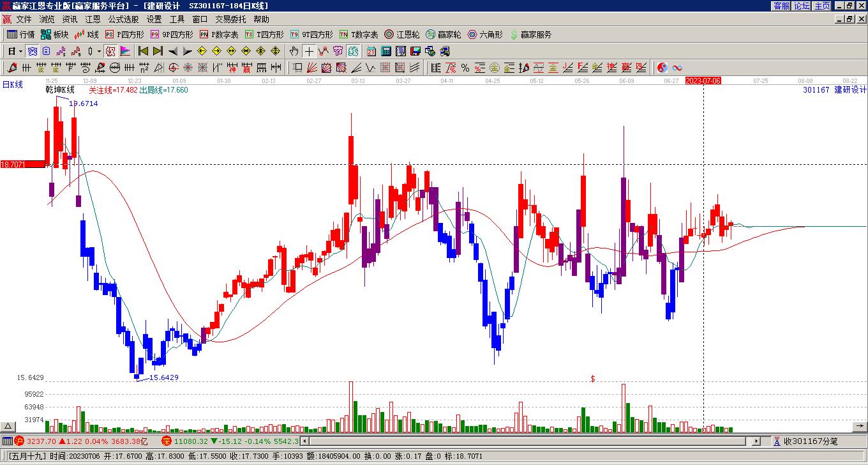
Task: Click the yin-yang taiji icon
Action: 662,68
